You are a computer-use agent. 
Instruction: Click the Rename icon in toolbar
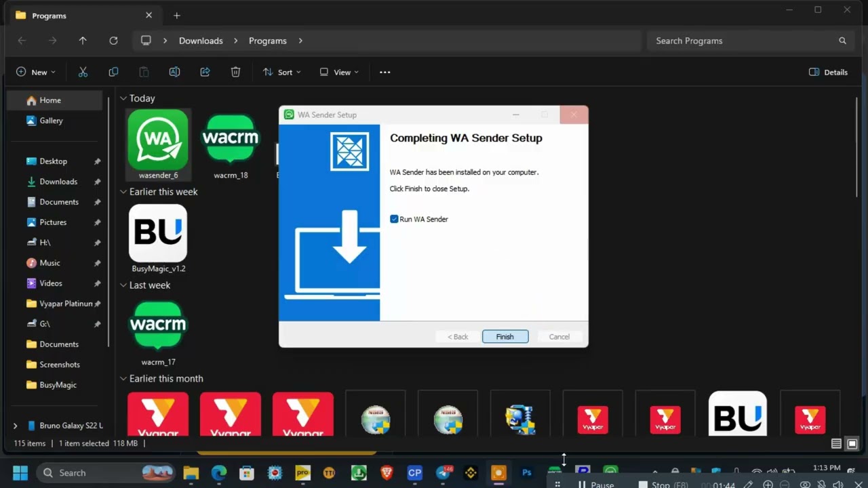[174, 72]
